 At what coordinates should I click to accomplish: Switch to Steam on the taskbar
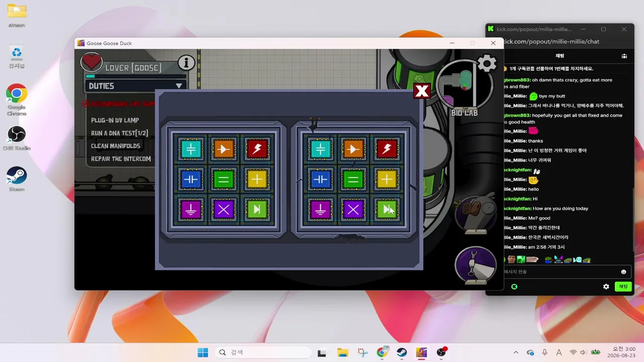[x=401, y=352]
